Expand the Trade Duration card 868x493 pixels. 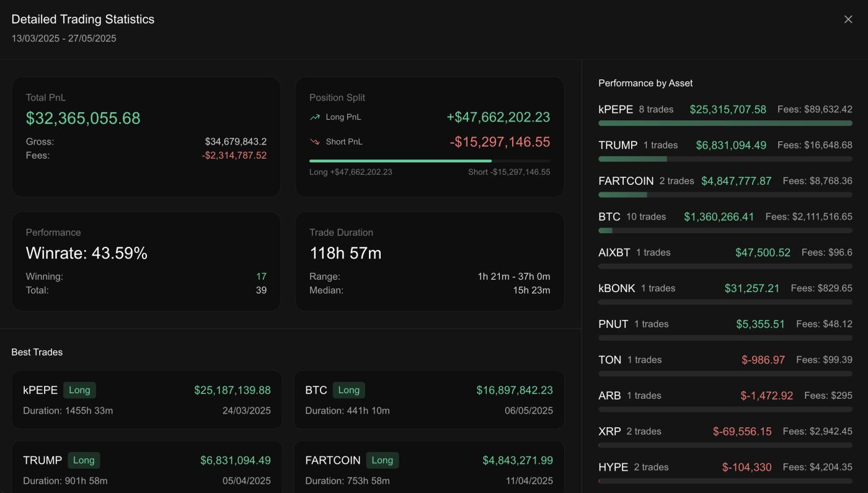pos(430,260)
